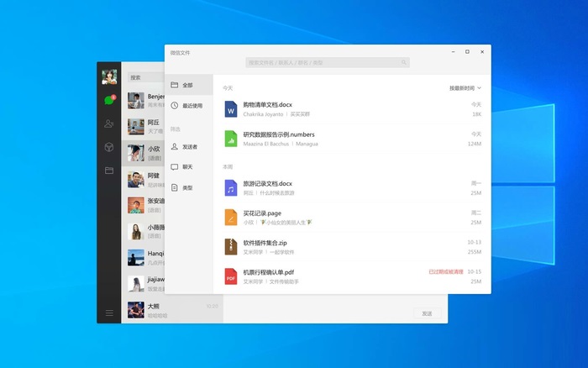This screenshot has height=368, width=588.
Task: Click the zip icon of 软件插件集合.zip
Action: coord(231,246)
